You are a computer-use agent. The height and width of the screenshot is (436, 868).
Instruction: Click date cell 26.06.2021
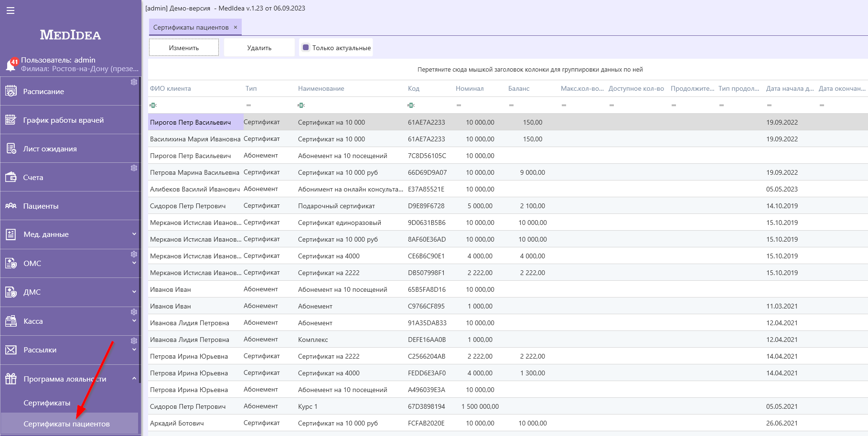(x=782, y=423)
